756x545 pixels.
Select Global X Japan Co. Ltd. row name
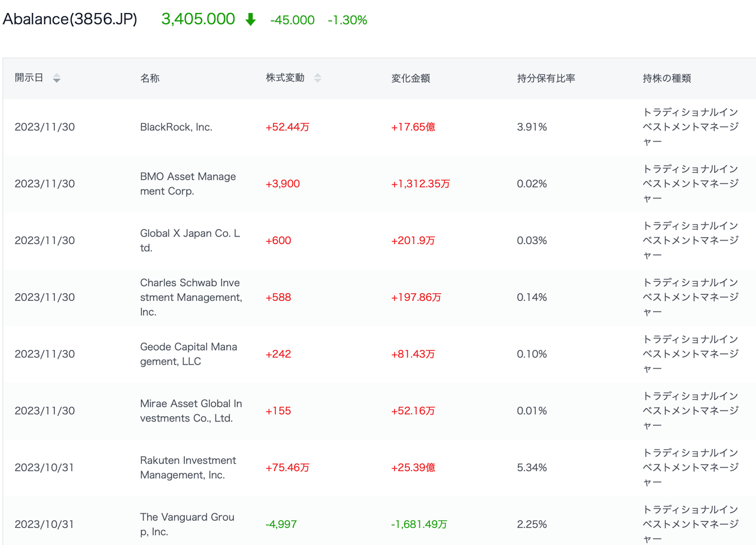click(x=190, y=241)
